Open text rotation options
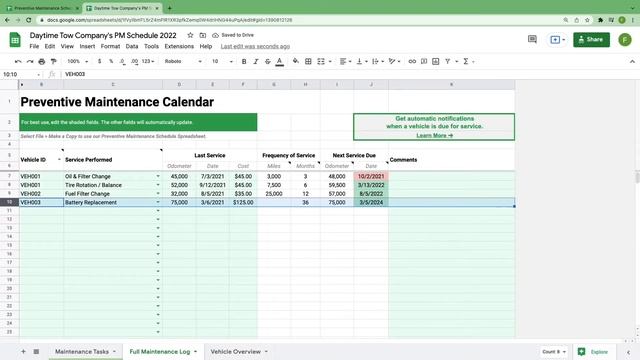 tap(394, 61)
